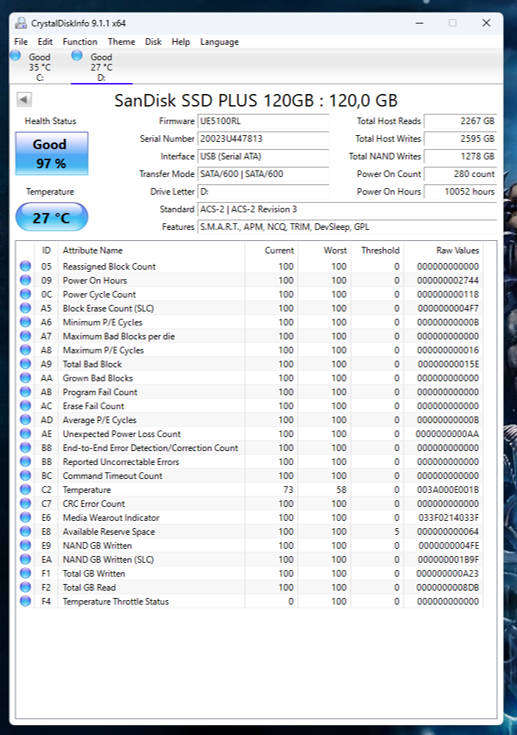Select End-to-End Error Detection/Correction Count row
This screenshot has height=735, width=517.
pyautogui.click(x=249, y=448)
